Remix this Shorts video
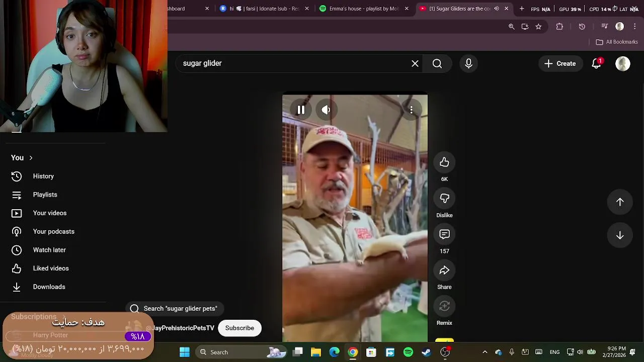 444,306
